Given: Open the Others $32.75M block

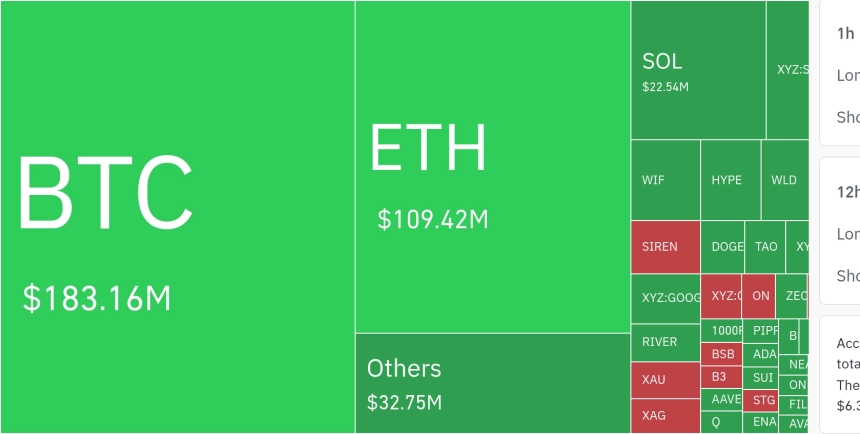Looking at the screenshot, I should [x=492, y=383].
